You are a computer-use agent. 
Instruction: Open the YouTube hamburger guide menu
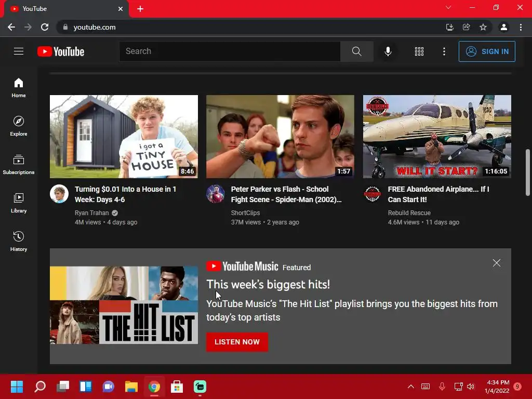tap(19, 51)
